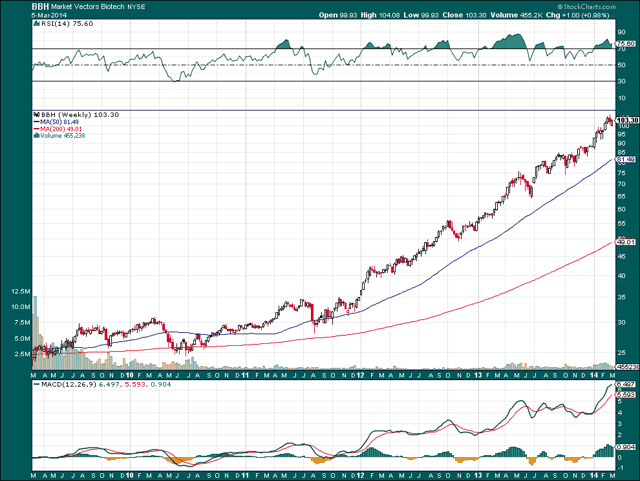
Task: Click the 103.30 last price tag
Action: 627,120
